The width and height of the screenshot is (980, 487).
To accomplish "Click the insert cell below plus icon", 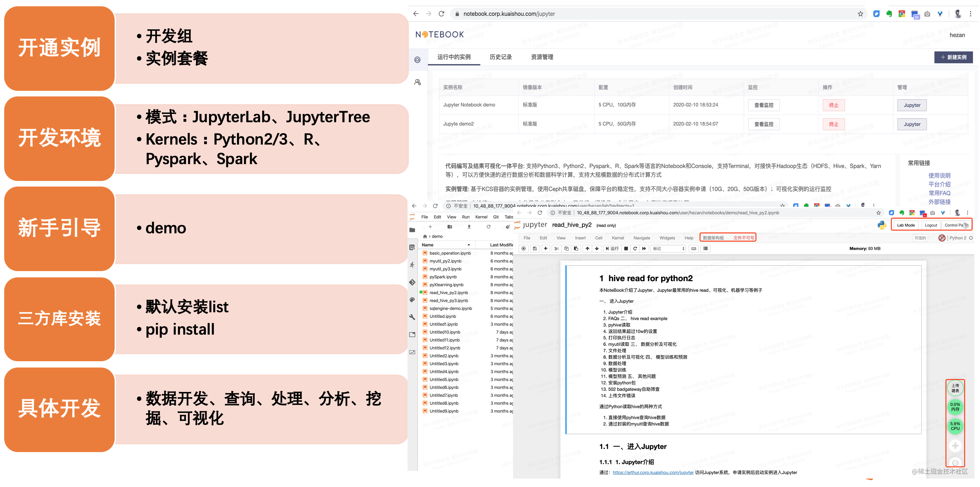I will [546, 249].
